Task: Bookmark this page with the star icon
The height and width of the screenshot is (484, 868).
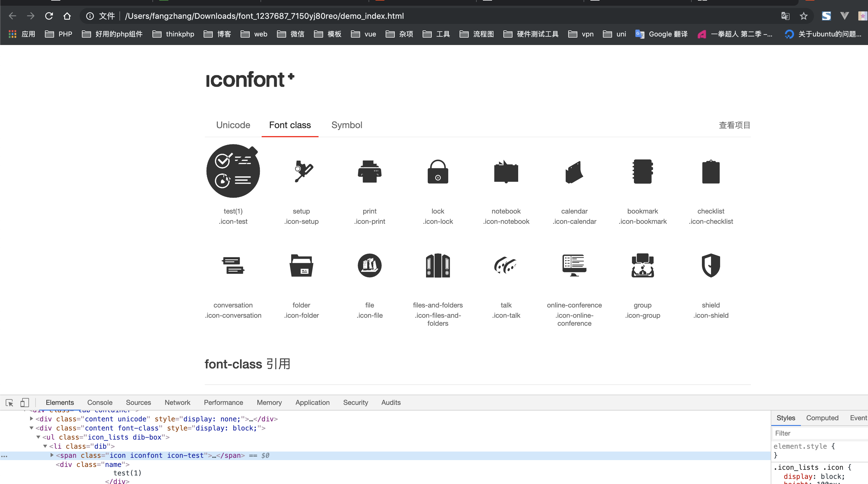Action: tap(804, 16)
